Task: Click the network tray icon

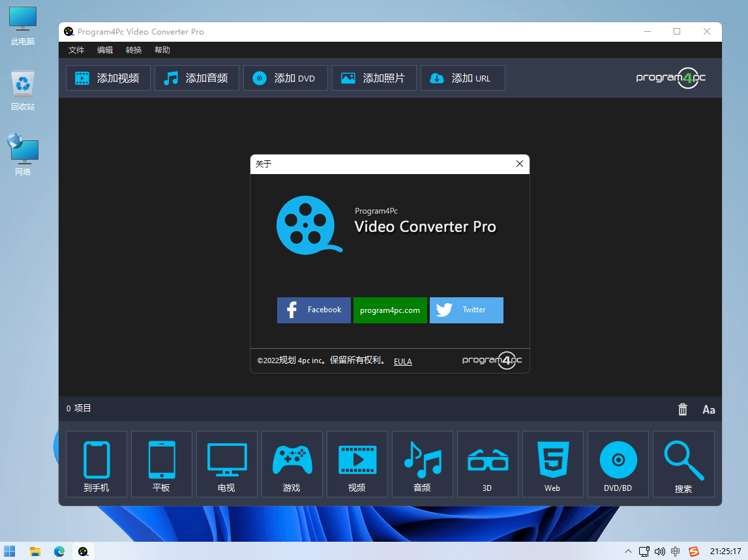Action: [x=644, y=552]
